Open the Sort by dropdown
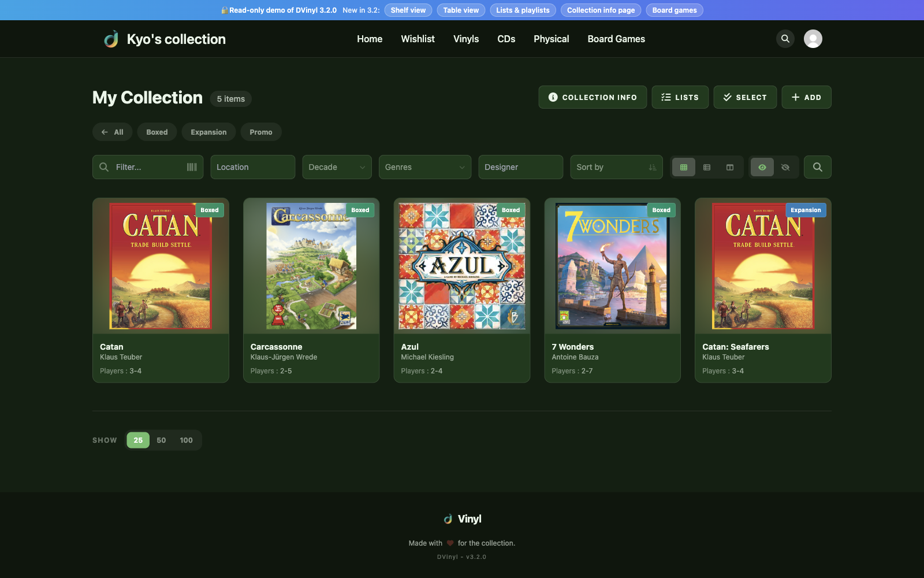This screenshot has height=578, width=924. 616,167
